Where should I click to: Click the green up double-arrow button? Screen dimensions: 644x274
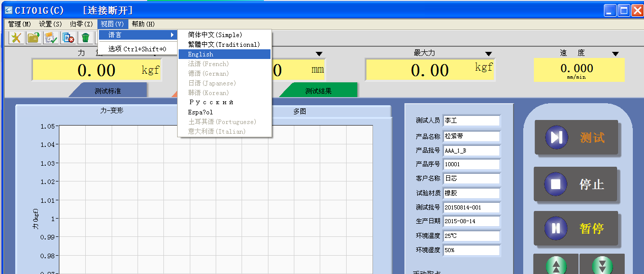556,265
